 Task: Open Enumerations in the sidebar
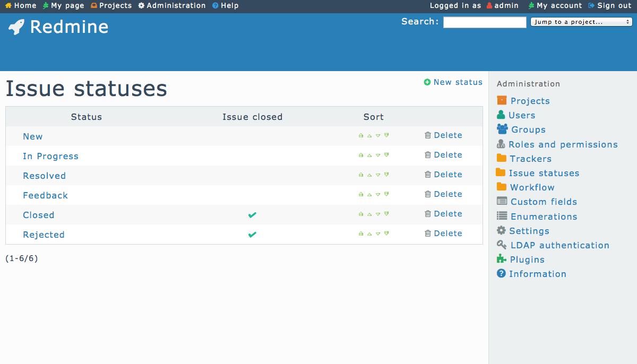(537, 216)
